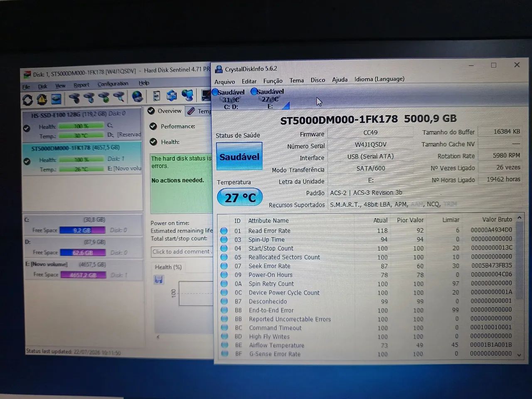This screenshot has width=532, height=399.
Task: Click the Airflow Temperature status orb
Action: (x=225, y=345)
